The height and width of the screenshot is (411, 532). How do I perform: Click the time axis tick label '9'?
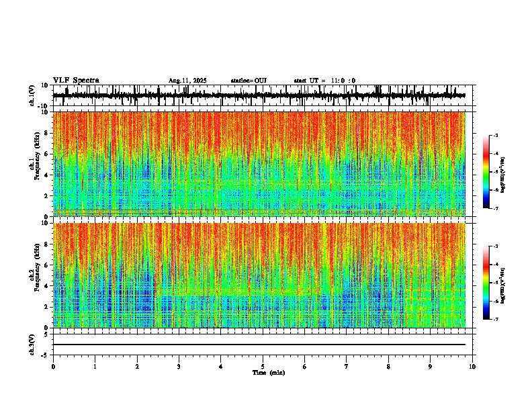point(430,367)
